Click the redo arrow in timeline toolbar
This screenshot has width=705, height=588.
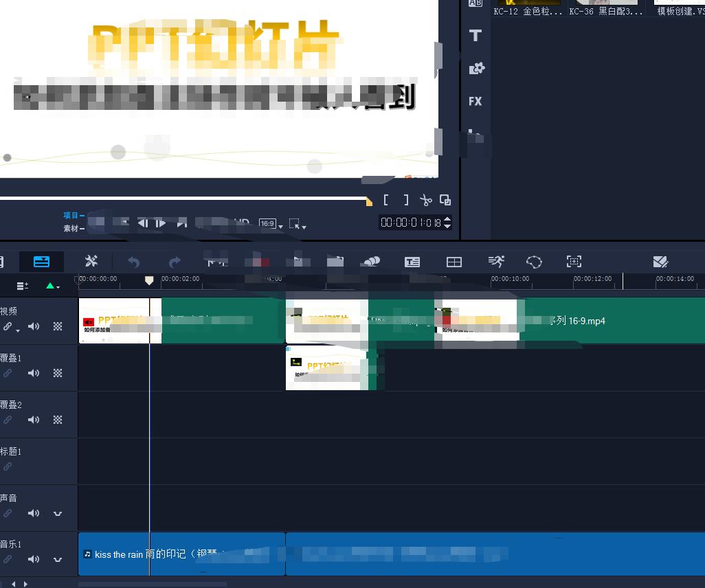tap(175, 262)
